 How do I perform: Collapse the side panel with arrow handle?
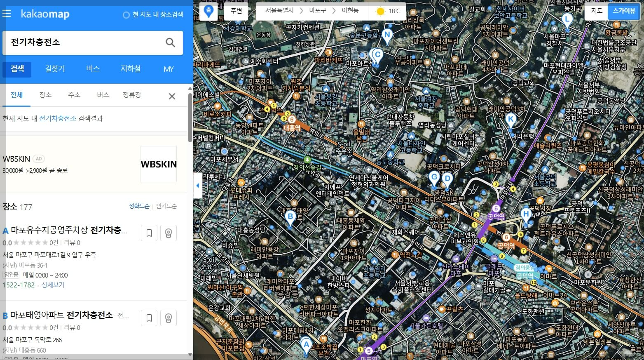[x=198, y=186]
